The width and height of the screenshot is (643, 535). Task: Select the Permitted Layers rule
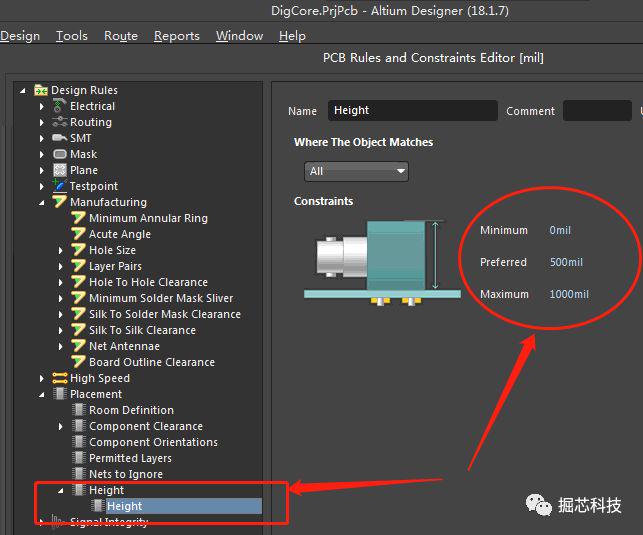pyautogui.click(x=130, y=458)
